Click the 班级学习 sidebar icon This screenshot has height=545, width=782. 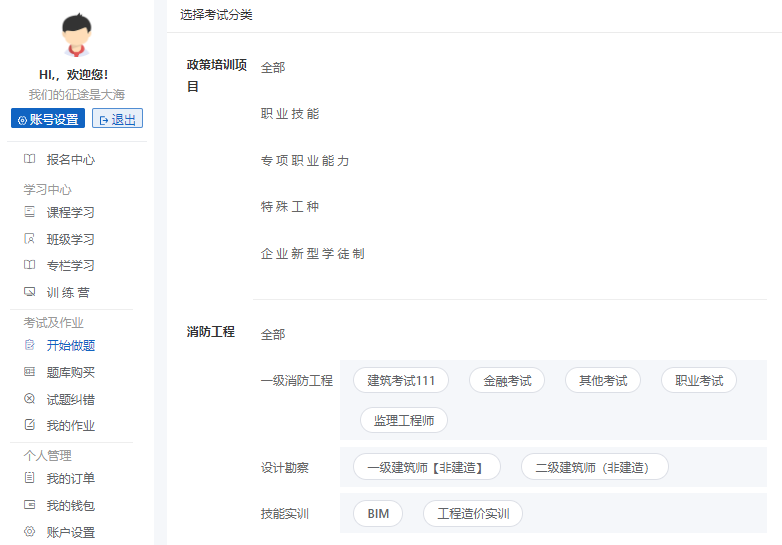point(29,239)
